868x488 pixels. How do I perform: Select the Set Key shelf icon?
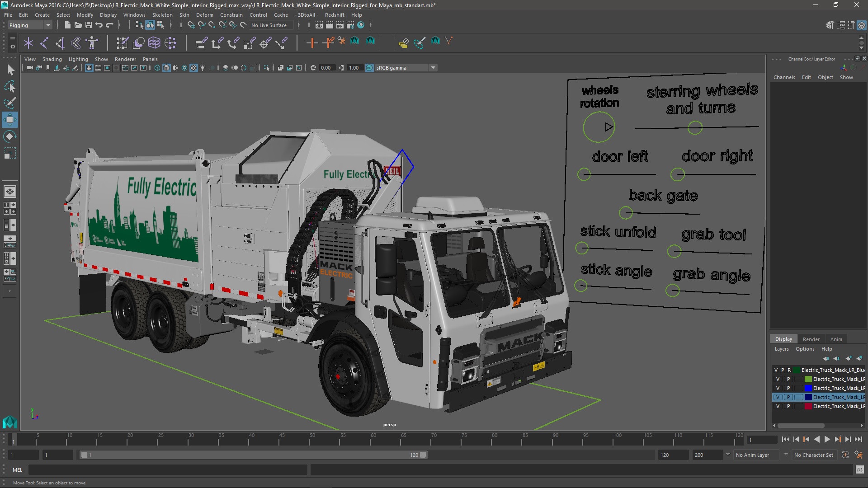[x=312, y=43]
